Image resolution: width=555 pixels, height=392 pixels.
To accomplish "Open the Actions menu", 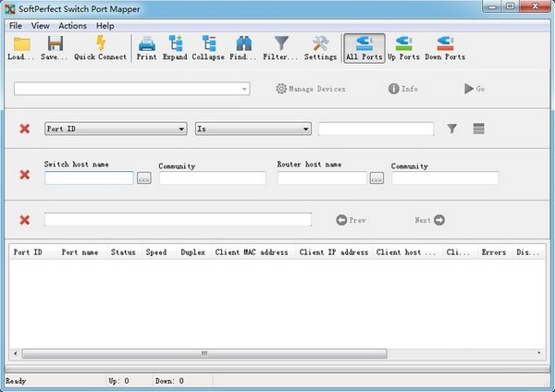I will coord(72,26).
